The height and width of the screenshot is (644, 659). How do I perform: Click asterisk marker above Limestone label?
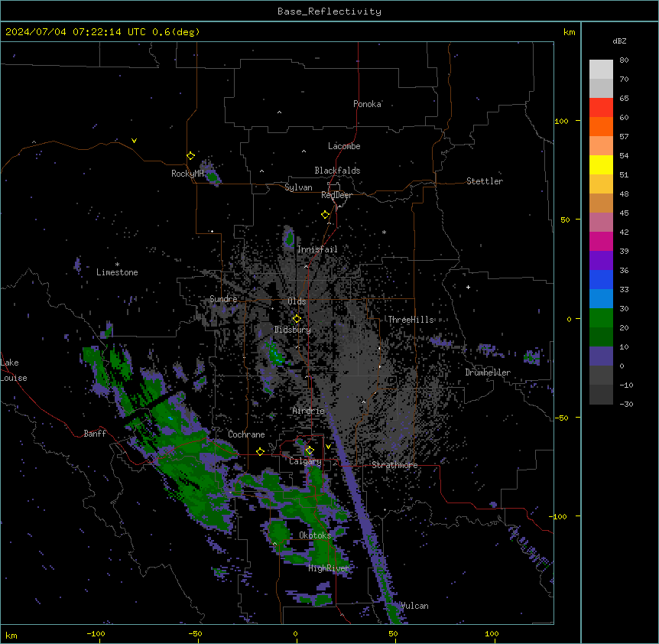click(x=117, y=265)
